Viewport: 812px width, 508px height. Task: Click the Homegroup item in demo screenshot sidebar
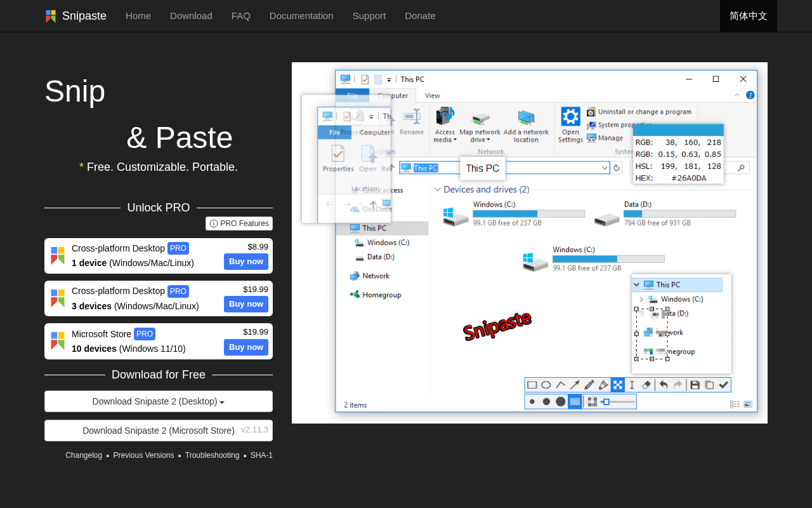(x=376, y=295)
